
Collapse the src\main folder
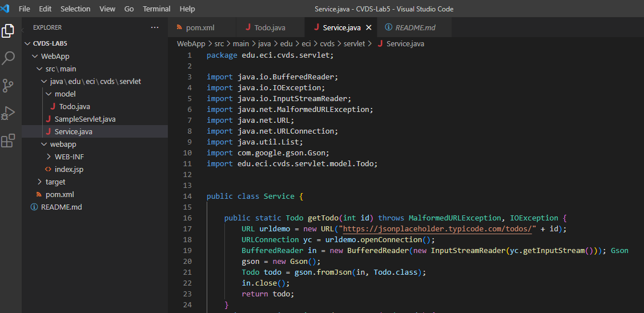(x=39, y=69)
